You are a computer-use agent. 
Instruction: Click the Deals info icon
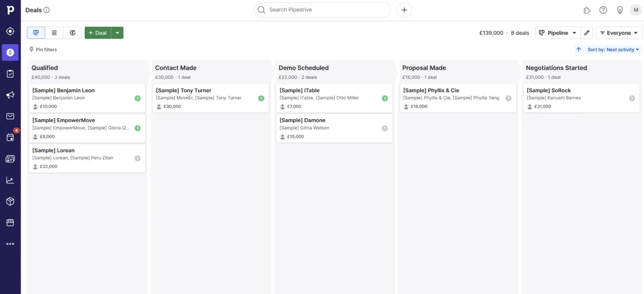click(x=47, y=10)
